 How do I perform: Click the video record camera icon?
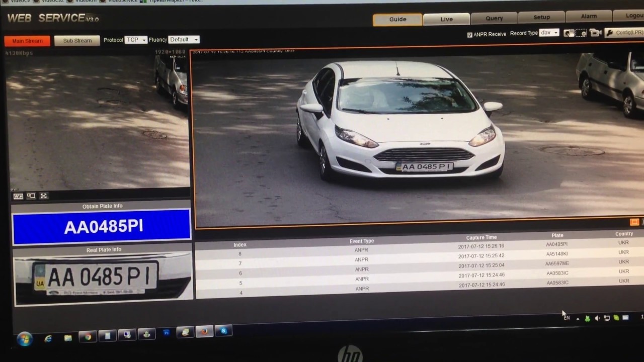pos(595,33)
